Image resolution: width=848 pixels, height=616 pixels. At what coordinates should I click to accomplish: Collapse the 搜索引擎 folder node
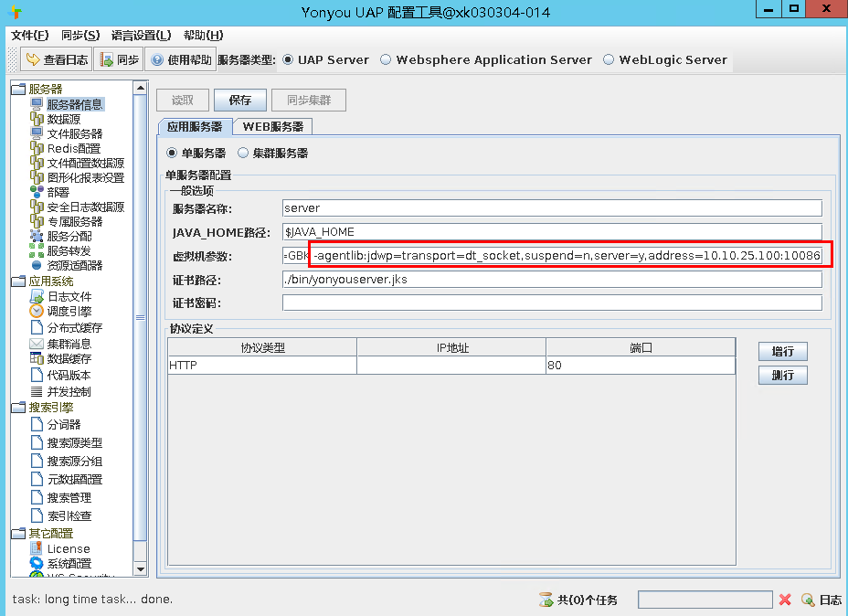18,408
